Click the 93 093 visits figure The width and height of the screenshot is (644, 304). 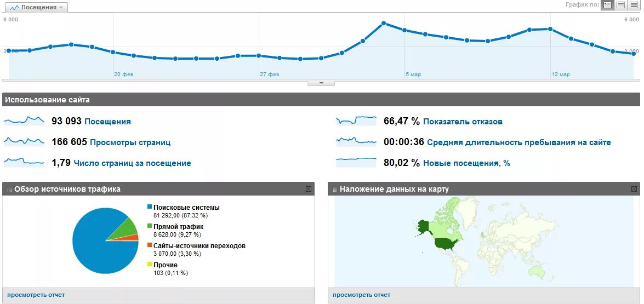click(x=66, y=122)
